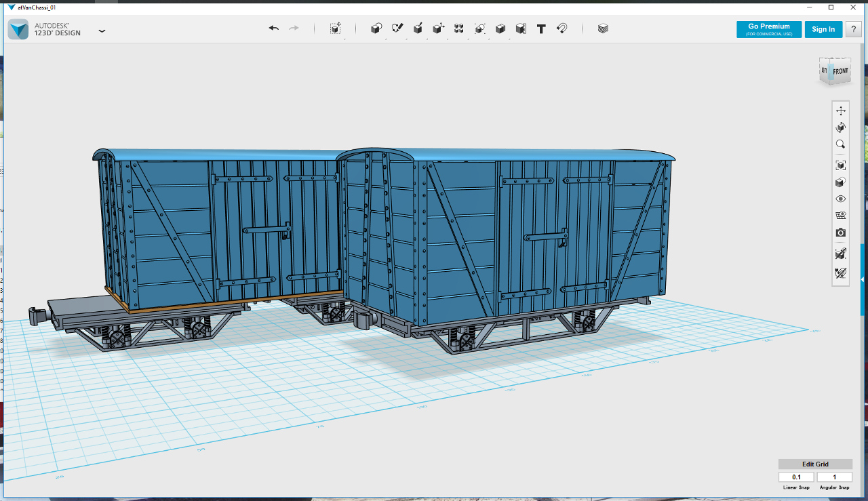Open the 123D Design application menu dropdown
Viewport: 868px width, 501px height.
102,31
